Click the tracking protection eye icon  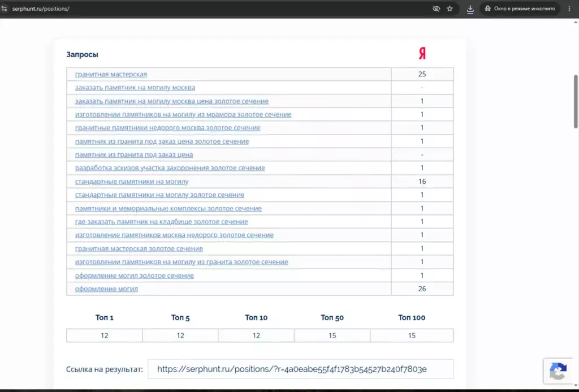tap(436, 8)
